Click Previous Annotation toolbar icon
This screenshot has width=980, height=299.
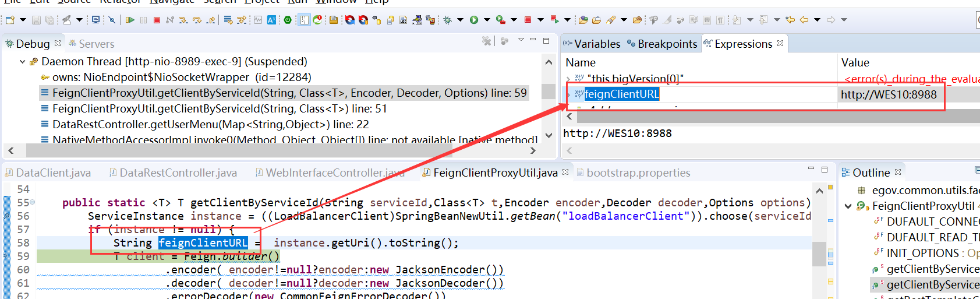[762, 20]
